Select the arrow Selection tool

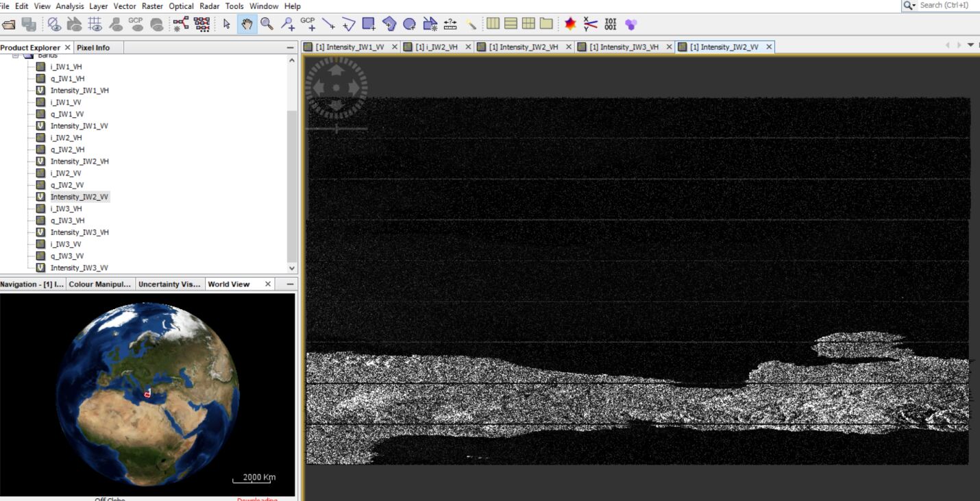tap(227, 25)
